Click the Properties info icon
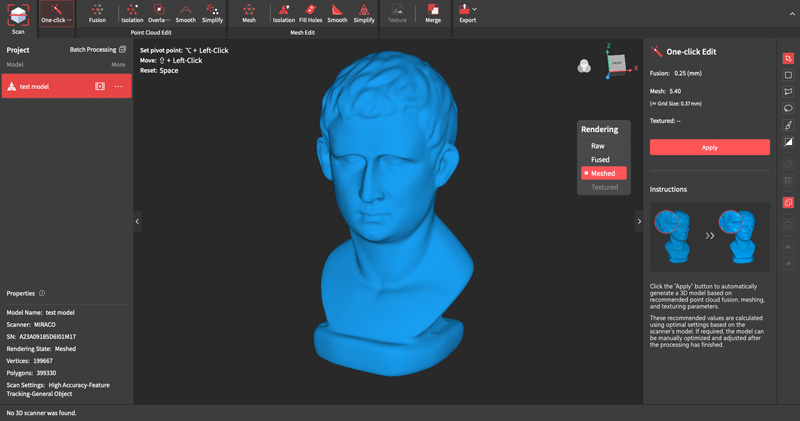 pyautogui.click(x=42, y=293)
